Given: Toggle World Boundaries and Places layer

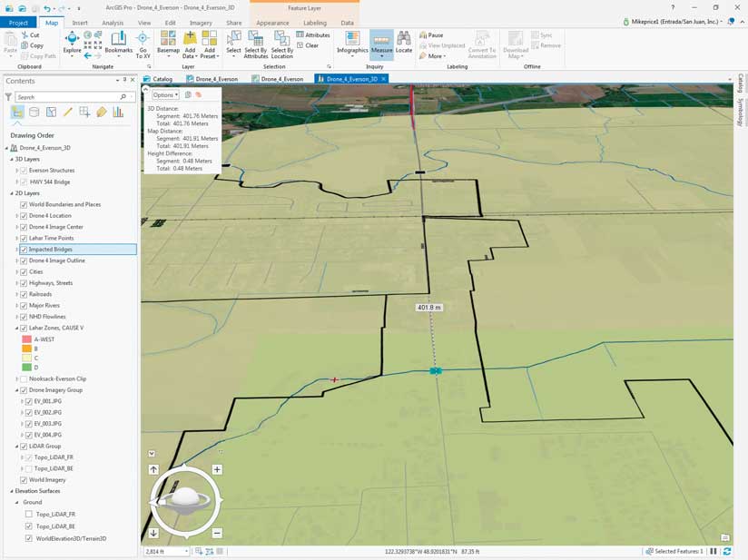Looking at the screenshot, I should 24,204.
